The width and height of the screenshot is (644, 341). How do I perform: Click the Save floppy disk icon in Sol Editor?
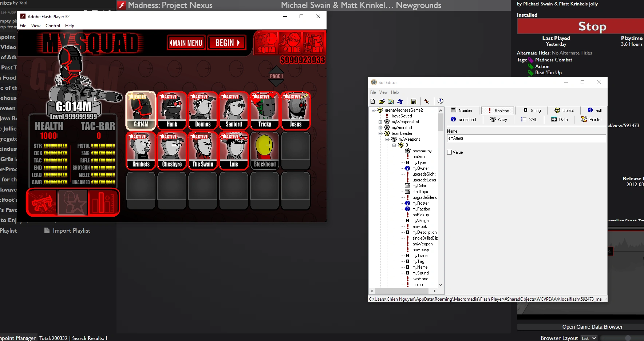click(x=414, y=101)
